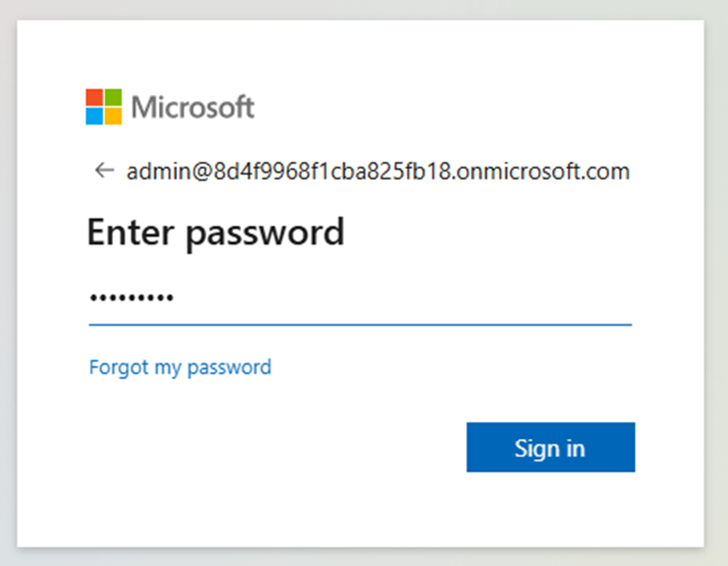Image resolution: width=728 pixels, height=566 pixels.
Task: Click the onmicrosoft.com domain in the email
Action: pos(543,171)
